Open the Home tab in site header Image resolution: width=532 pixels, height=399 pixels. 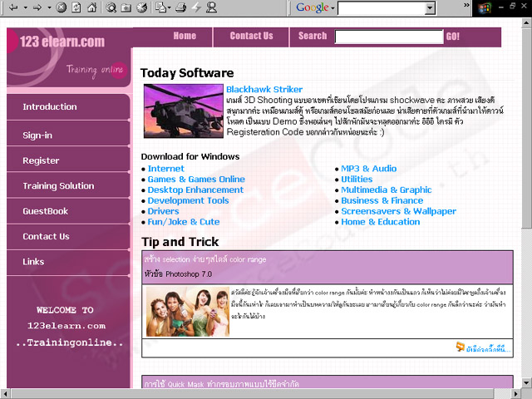[x=185, y=36]
